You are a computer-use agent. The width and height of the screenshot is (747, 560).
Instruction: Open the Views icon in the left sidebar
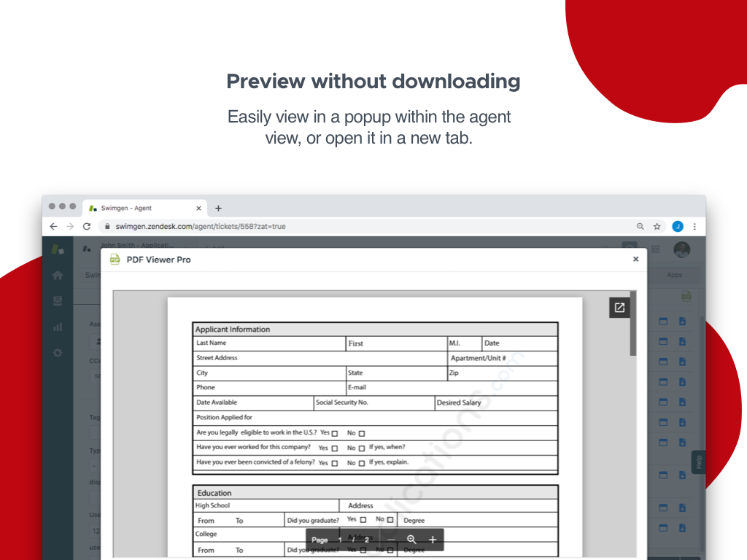pyautogui.click(x=58, y=300)
